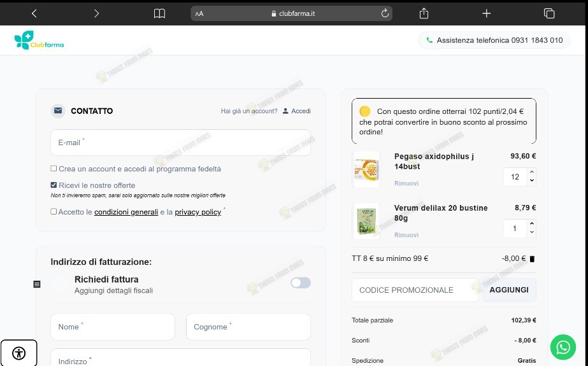Click the AGGIUNGI promo code button
Screen dimensions: 588x366
tap(509, 290)
